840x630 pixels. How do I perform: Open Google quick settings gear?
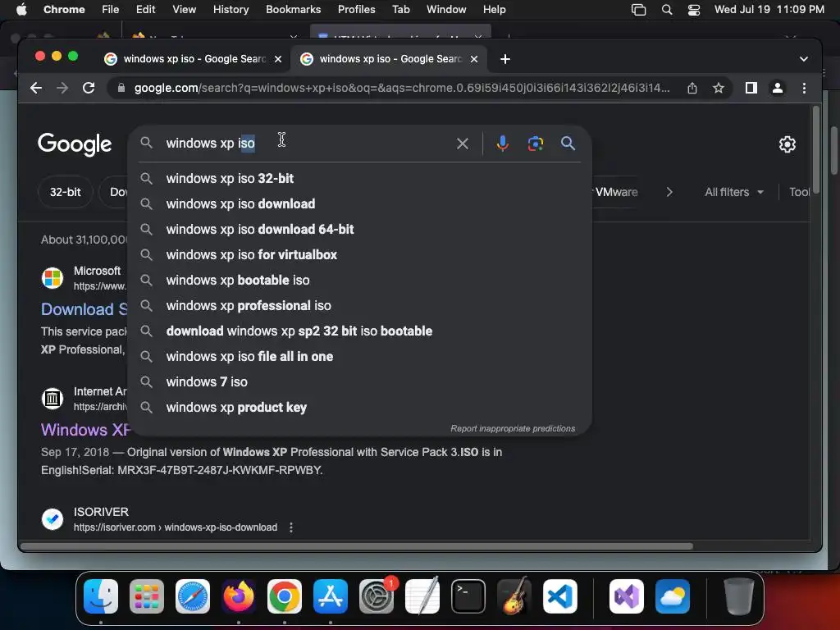point(787,144)
